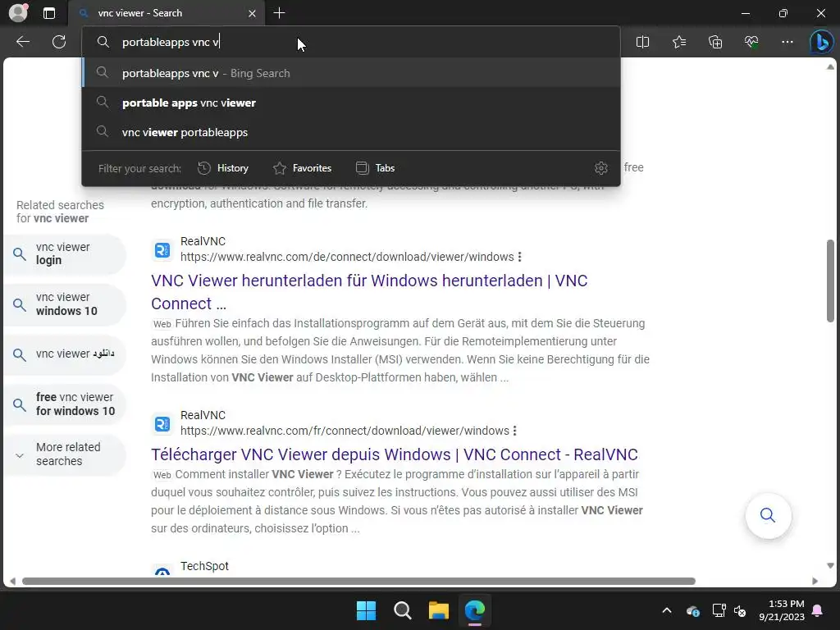The image size is (840, 630).
Task: Open the tab actions menu icon
Action: (x=49, y=13)
